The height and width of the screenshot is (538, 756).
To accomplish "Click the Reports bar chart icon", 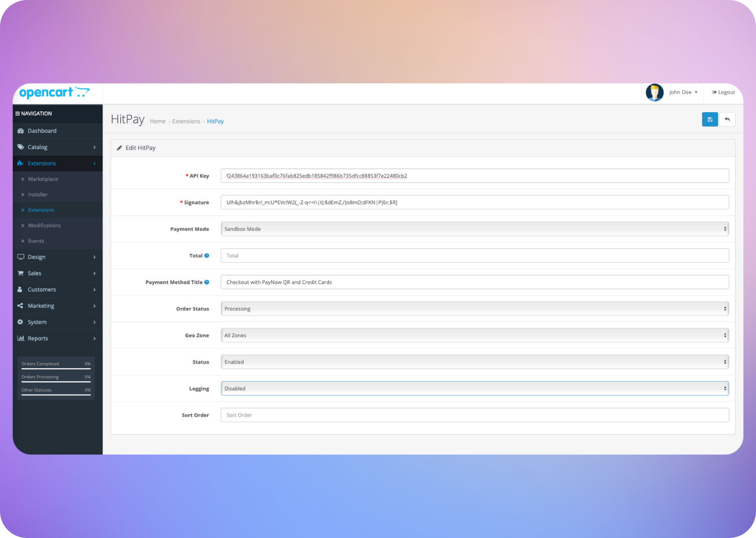I will coord(20,338).
